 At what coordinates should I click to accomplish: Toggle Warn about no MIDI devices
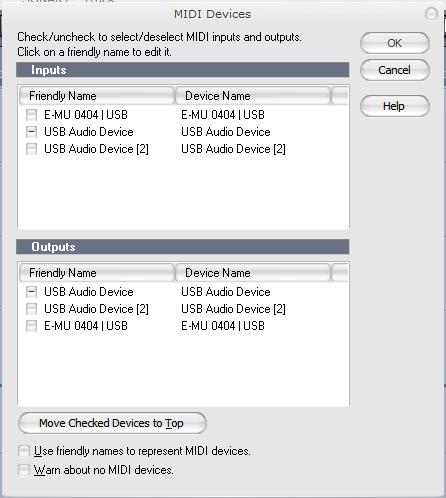point(24,470)
